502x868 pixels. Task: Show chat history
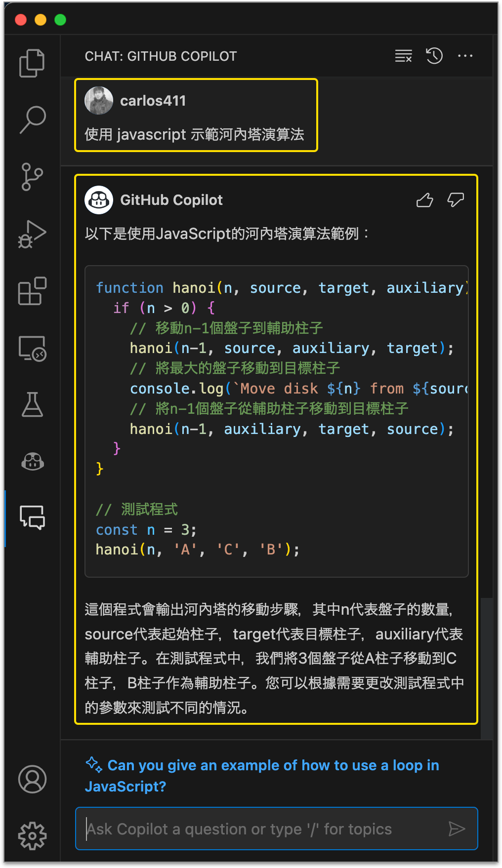click(x=434, y=56)
